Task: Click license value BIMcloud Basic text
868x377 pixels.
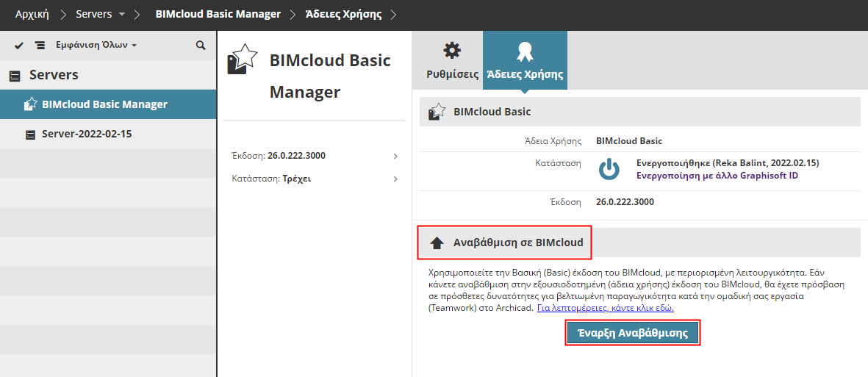Action: (629, 141)
